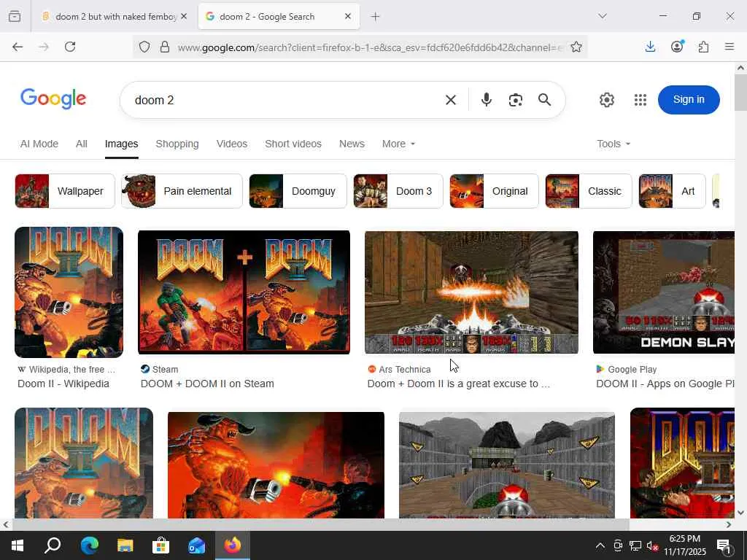Viewport: 747px width, 560px height.
Task: Open Google quick settings gear
Action: (606, 100)
